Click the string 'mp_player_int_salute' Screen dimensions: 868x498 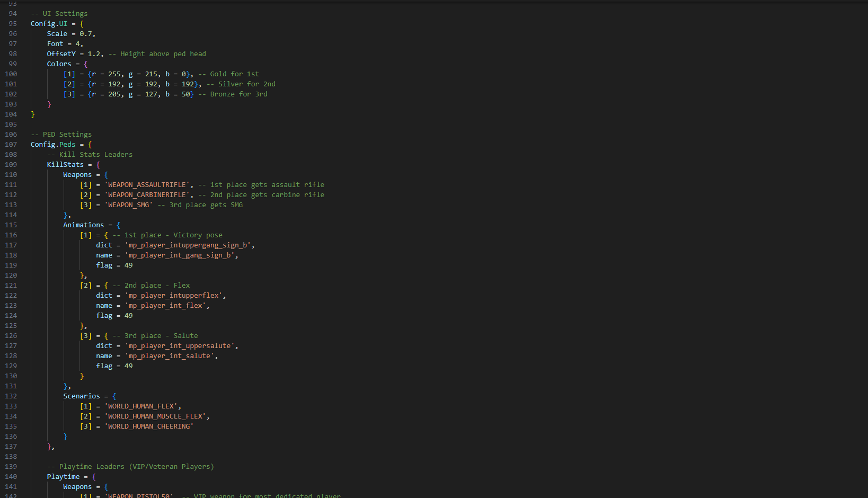point(170,356)
